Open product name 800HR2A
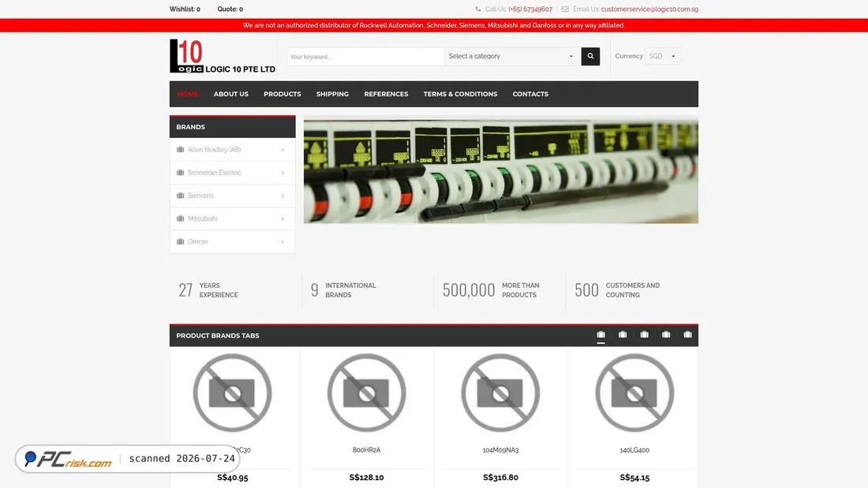This screenshot has width=868, height=488. (x=366, y=450)
